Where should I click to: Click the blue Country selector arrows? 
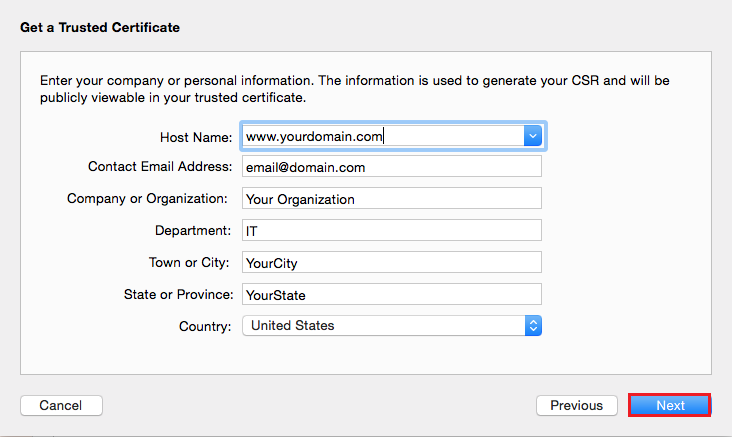pos(533,325)
